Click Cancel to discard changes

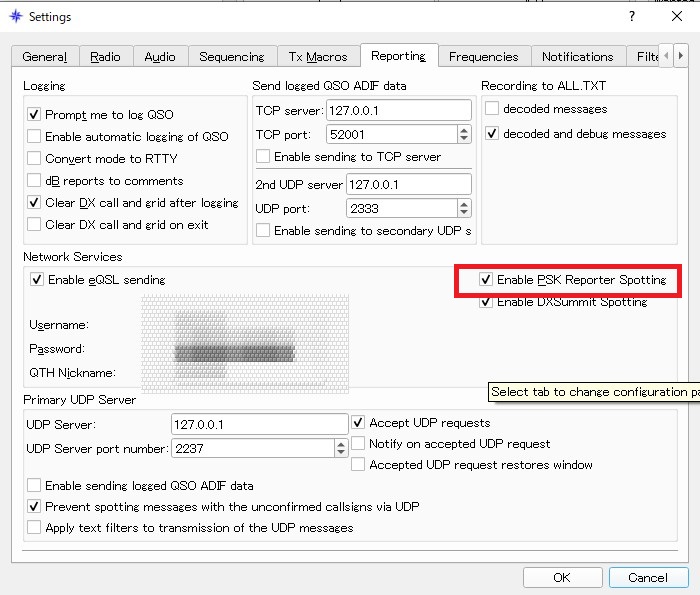point(648,578)
